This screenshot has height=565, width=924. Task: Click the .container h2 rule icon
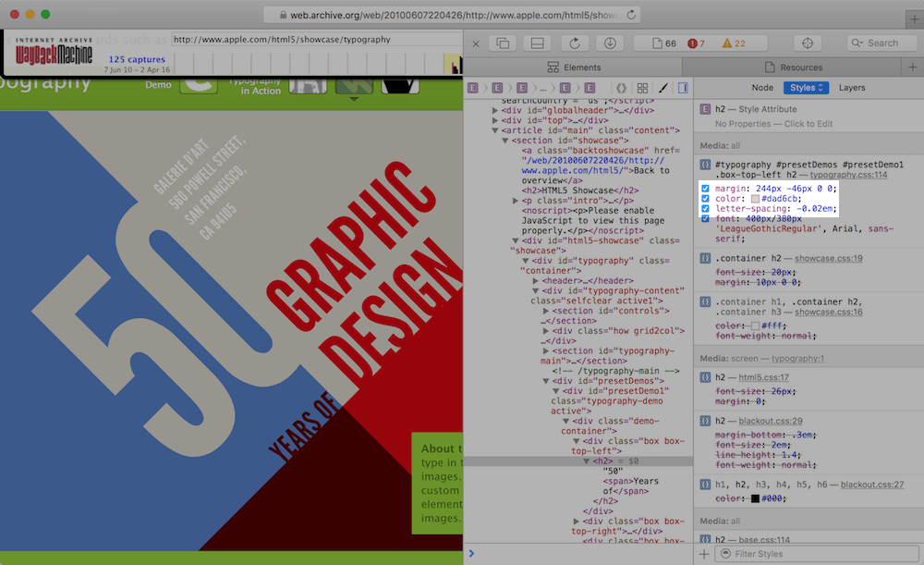705,258
